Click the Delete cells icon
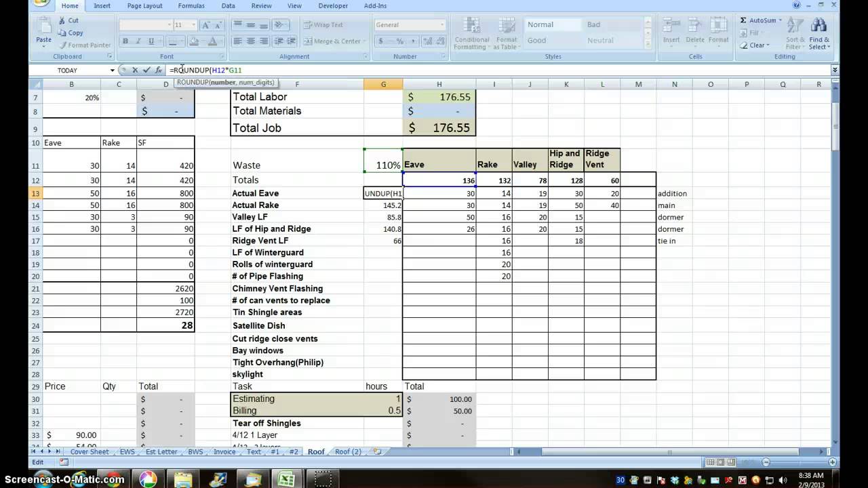 (695, 25)
